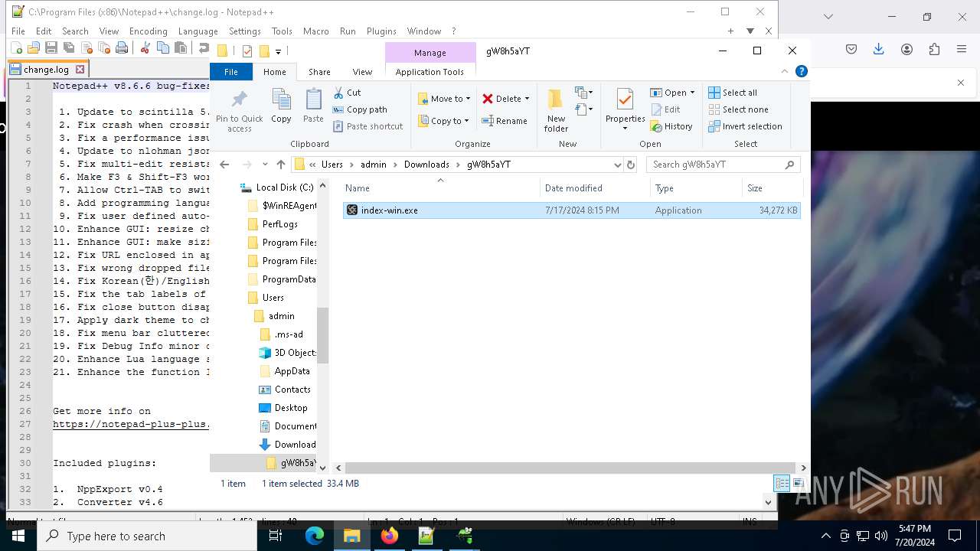The width and height of the screenshot is (980, 551).
Task: Click Select none in ribbon
Action: click(x=738, y=109)
